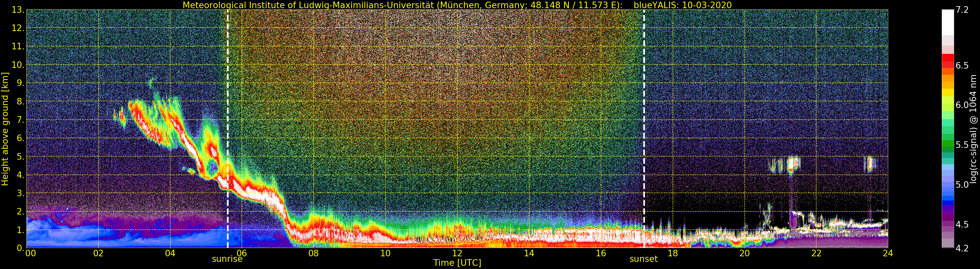
Task: Click height axis tick '13.'
Action: click(x=18, y=10)
